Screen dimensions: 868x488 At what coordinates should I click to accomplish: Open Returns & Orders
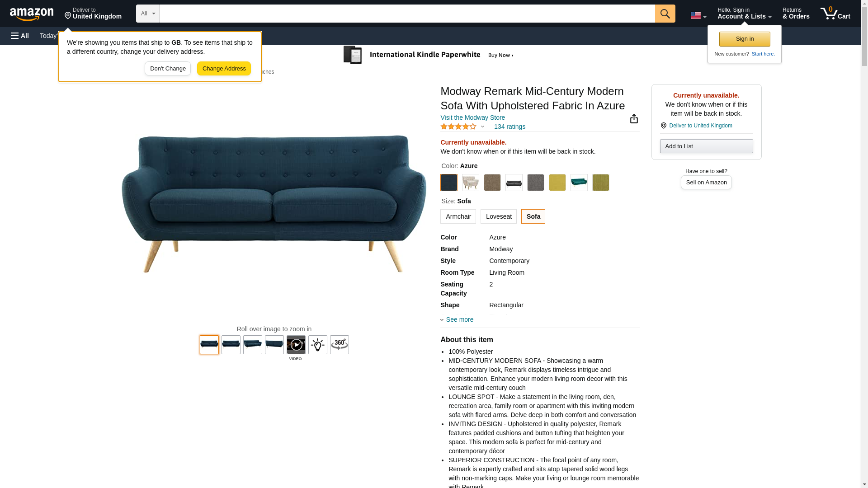tap(796, 14)
